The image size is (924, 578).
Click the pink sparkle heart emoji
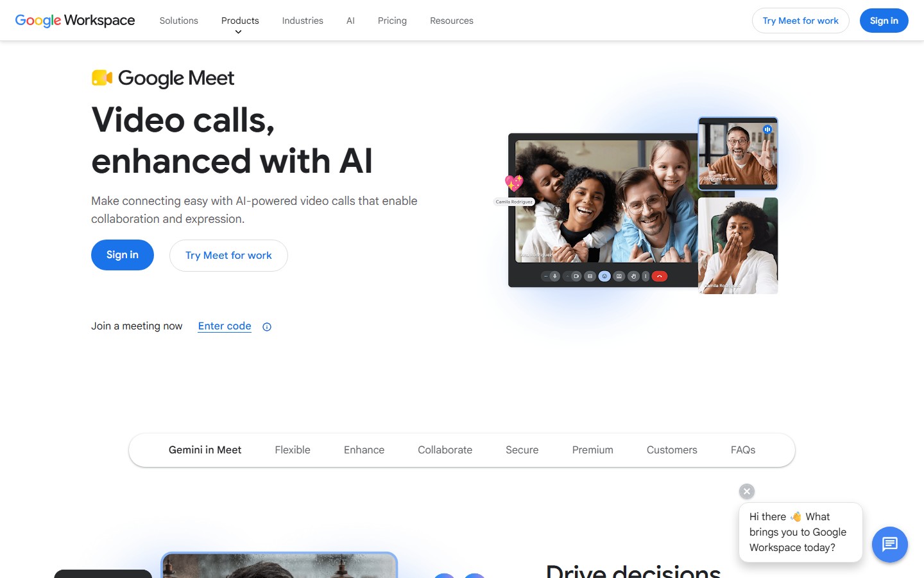[x=514, y=184]
